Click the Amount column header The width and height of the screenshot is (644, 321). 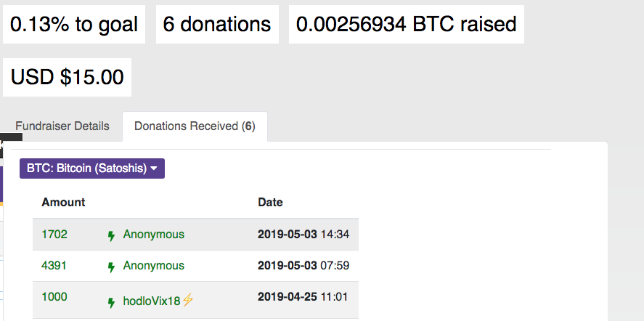(63, 203)
